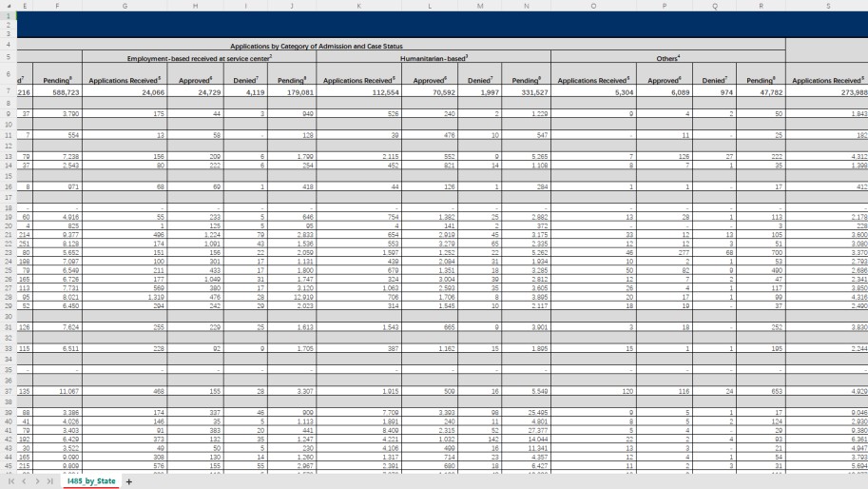Select the cell with value 588,723
Viewport: 868px width, 489px height.
coord(57,92)
